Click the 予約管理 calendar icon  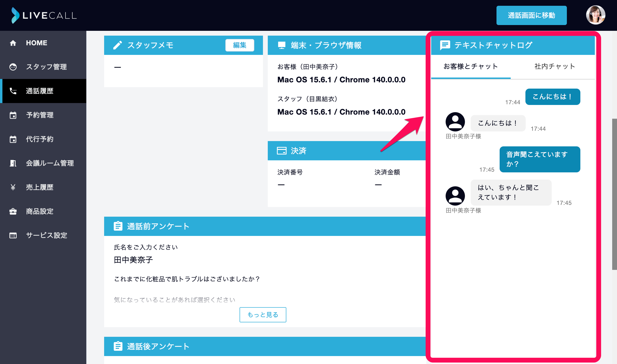(13, 115)
